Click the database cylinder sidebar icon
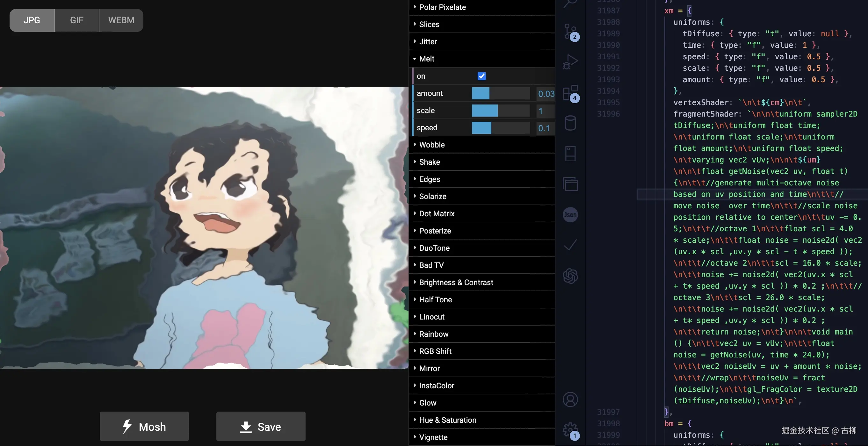 click(570, 123)
